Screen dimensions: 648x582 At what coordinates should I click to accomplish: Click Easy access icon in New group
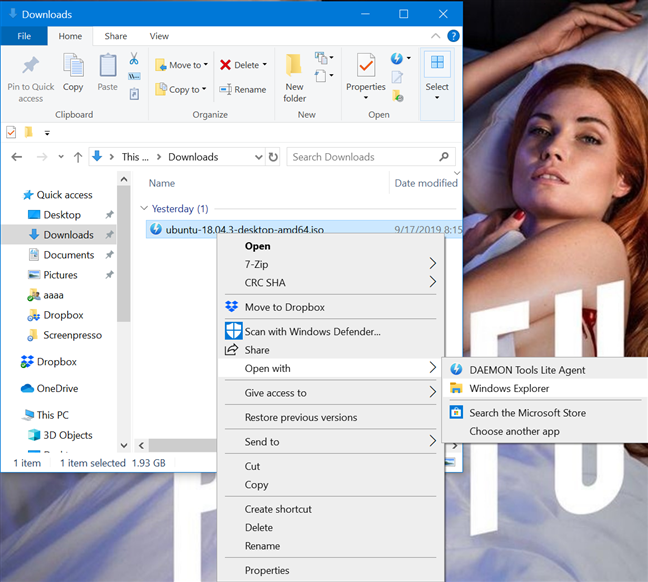click(x=323, y=76)
